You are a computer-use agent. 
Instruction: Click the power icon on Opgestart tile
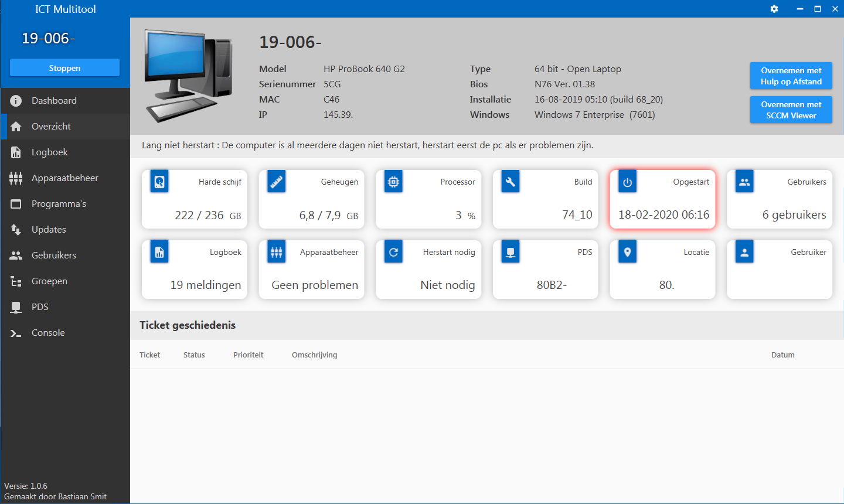click(x=627, y=182)
